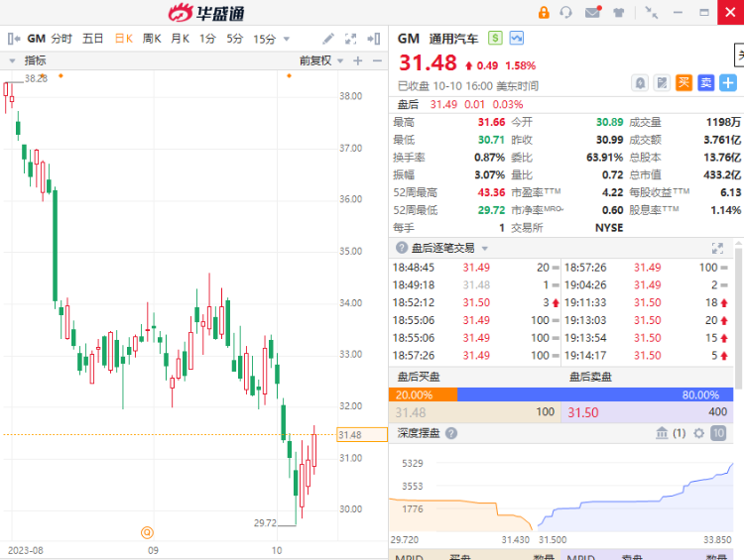This screenshot has height=560, width=744.
Task: Collapse the right panel of the chart toolbar
Action: [x=374, y=39]
